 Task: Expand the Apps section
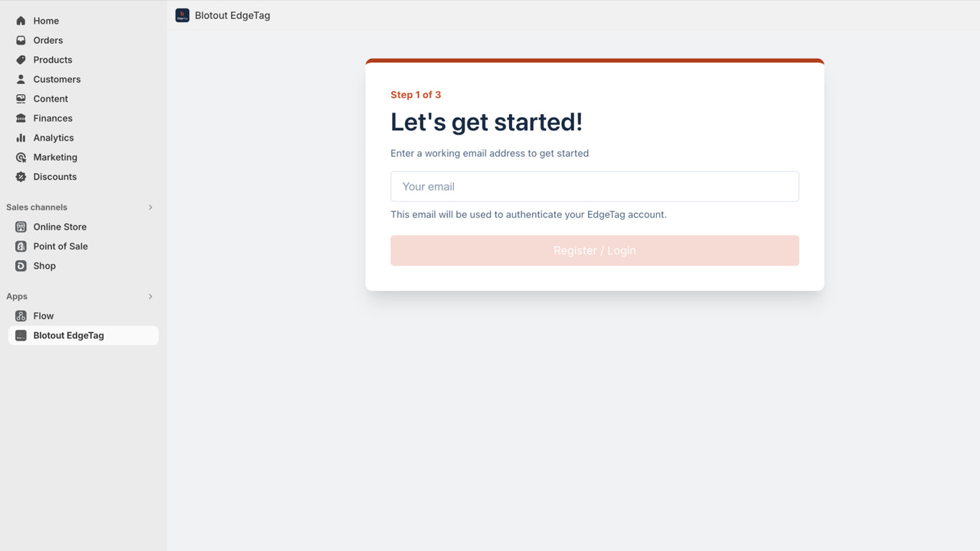point(150,296)
